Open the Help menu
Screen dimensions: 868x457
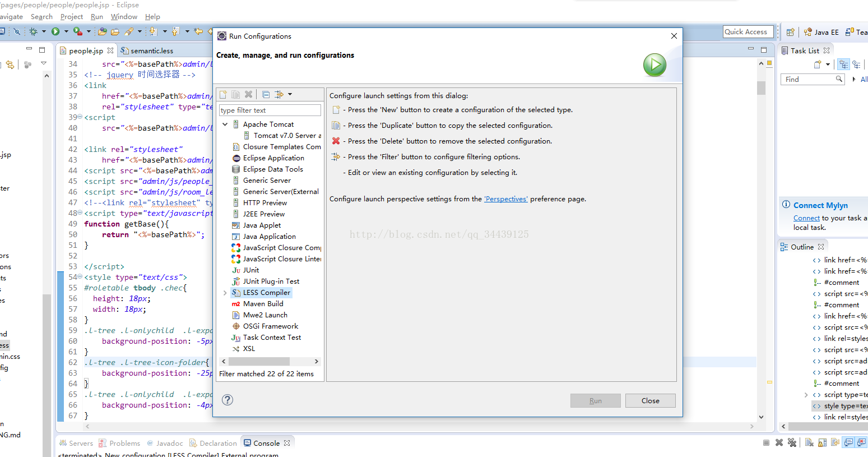tap(152, 17)
